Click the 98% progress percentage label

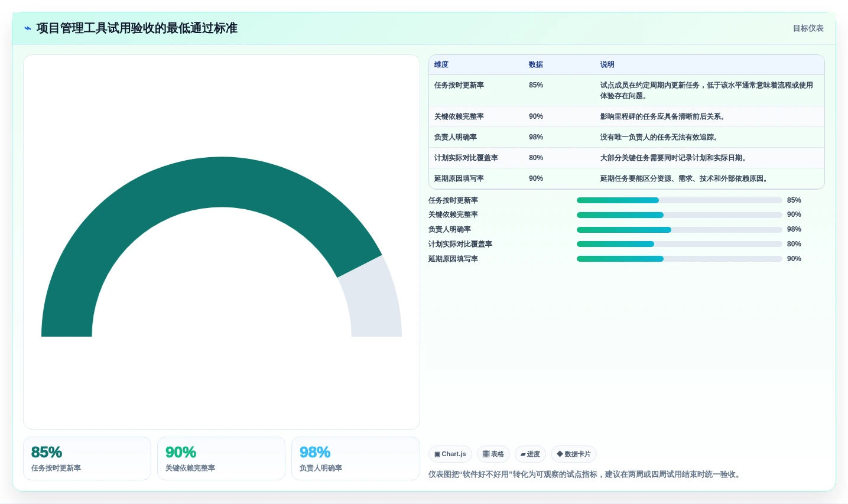(794, 229)
